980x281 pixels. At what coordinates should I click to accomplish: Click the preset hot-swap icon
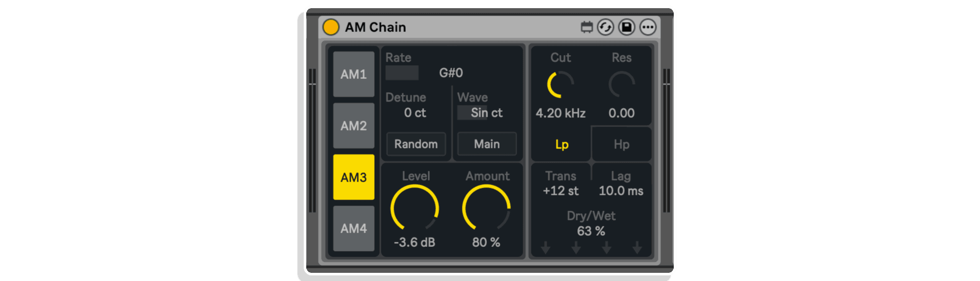pyautogui.click(x=605, y=27)
